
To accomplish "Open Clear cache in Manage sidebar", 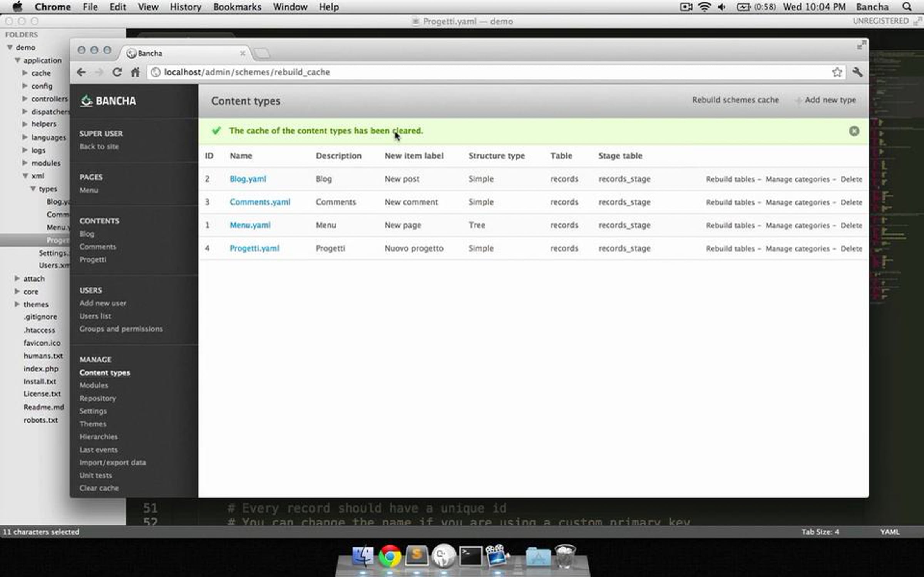I will click(x=99, y=488).
